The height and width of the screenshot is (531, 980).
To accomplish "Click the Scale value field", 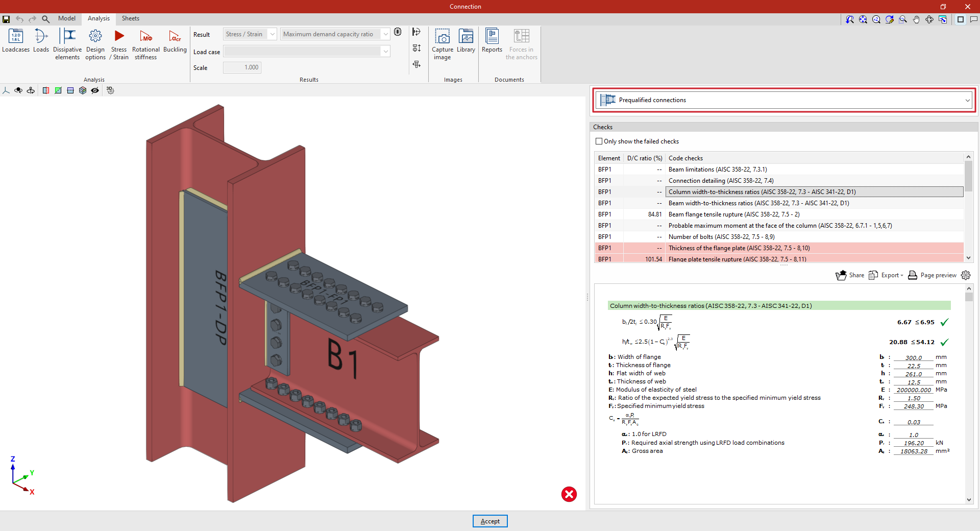I will click(x=242, y=67).
